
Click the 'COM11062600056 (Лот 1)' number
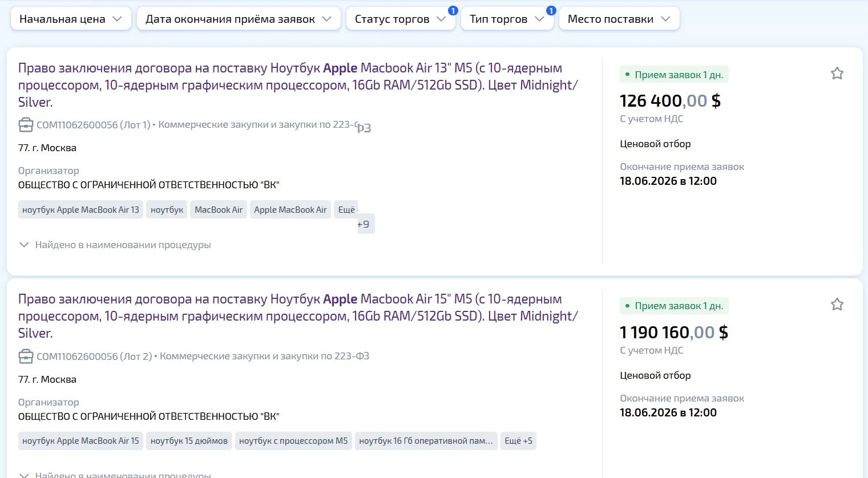(94, 125)
